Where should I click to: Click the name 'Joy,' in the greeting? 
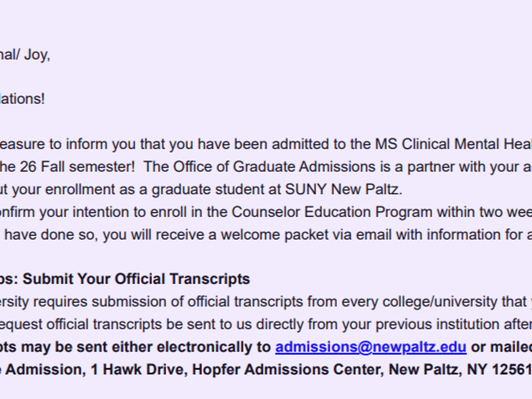(x=37, y=56)
